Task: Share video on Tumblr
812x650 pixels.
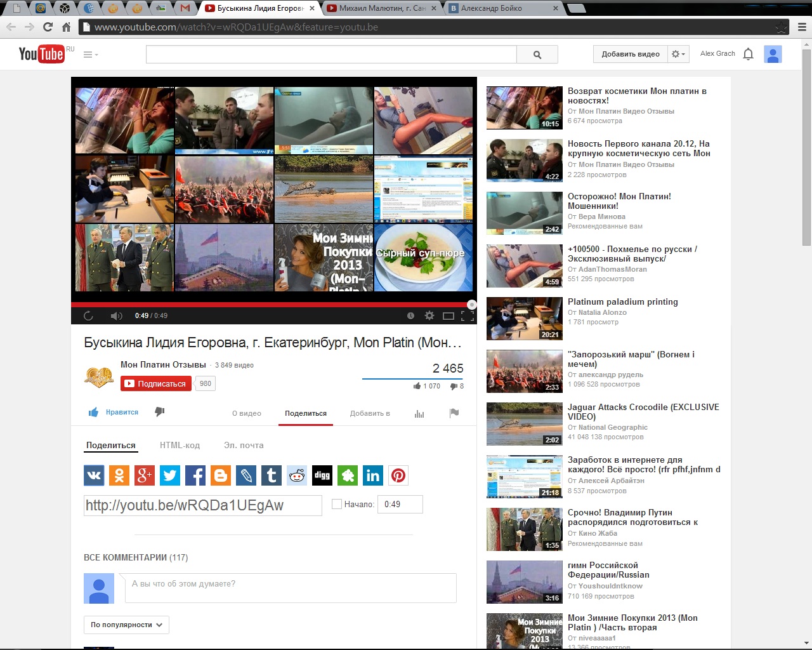Action: pos(272,475)
